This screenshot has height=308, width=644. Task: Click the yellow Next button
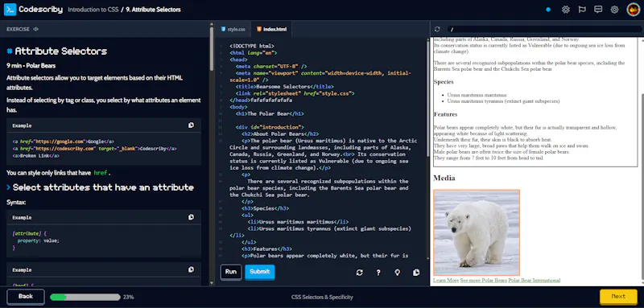618,297
